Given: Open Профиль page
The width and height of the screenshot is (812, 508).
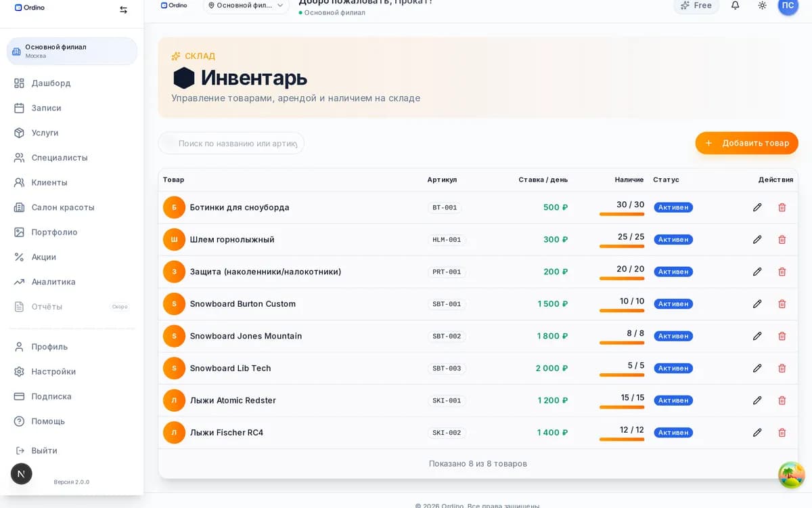Looking at the screenshot, I should 72,346.
